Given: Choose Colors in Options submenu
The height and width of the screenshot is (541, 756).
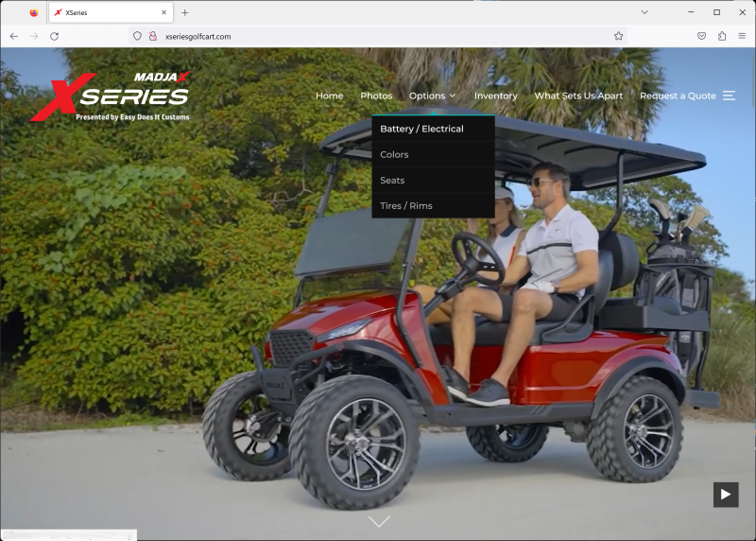Looking at the screenshot, I should (x=394, y=154).
